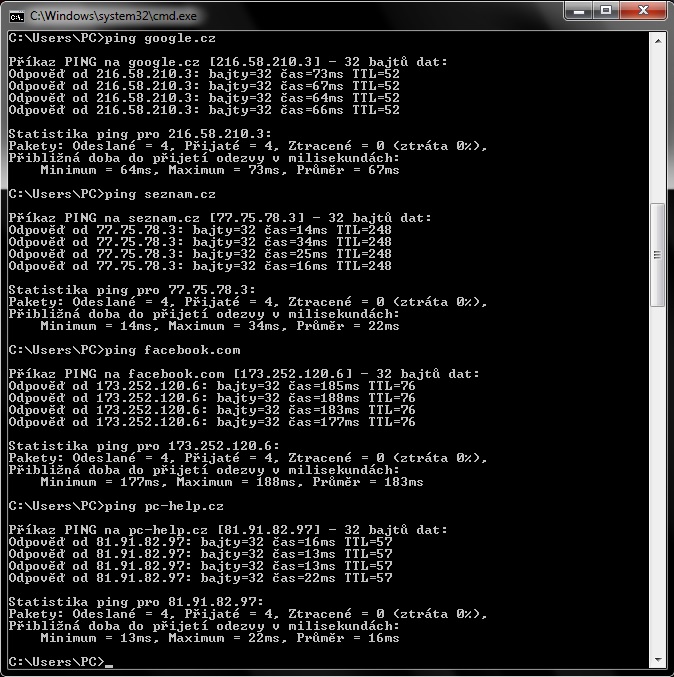Click 'Statistika ping pro 173.252.120.6:'

pos(144,446)
